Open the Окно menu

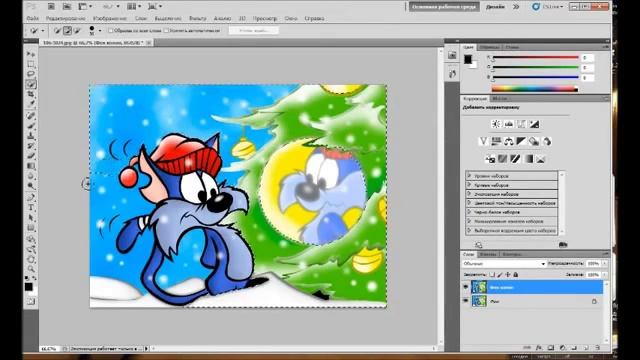click(291, 19)
